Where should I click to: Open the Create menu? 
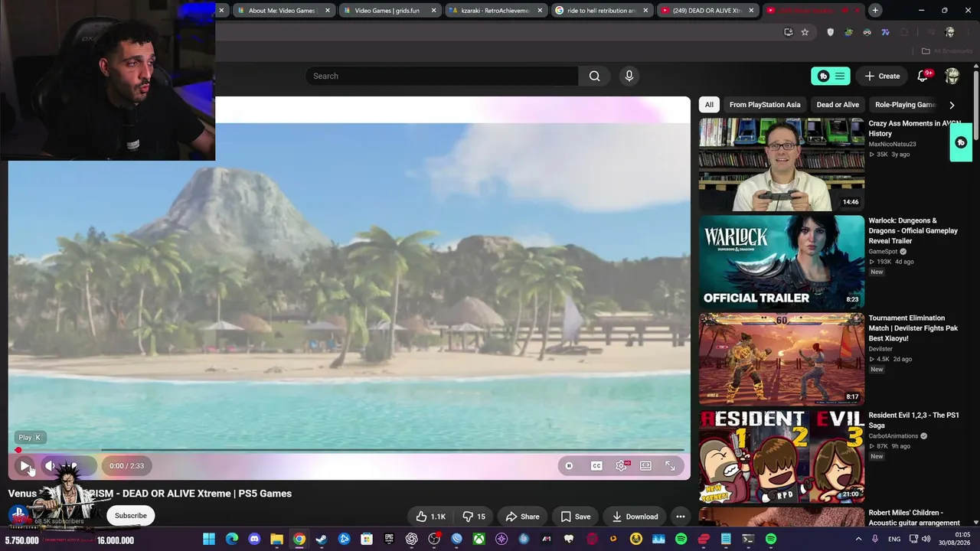pos(882,76)
